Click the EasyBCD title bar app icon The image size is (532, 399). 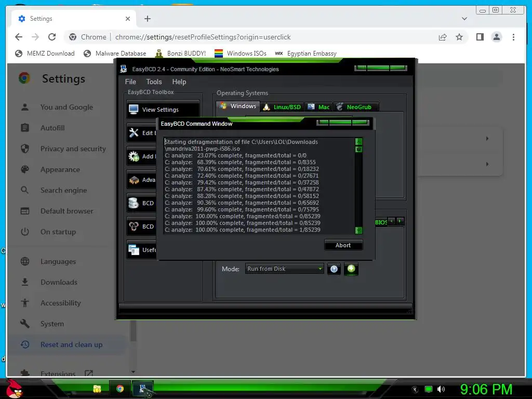click(x=124, y=69)
